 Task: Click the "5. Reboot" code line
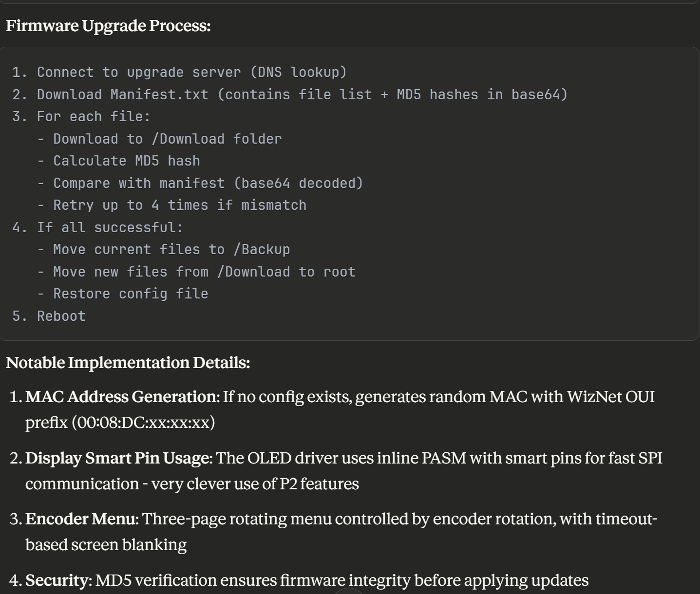coord(49,316)
